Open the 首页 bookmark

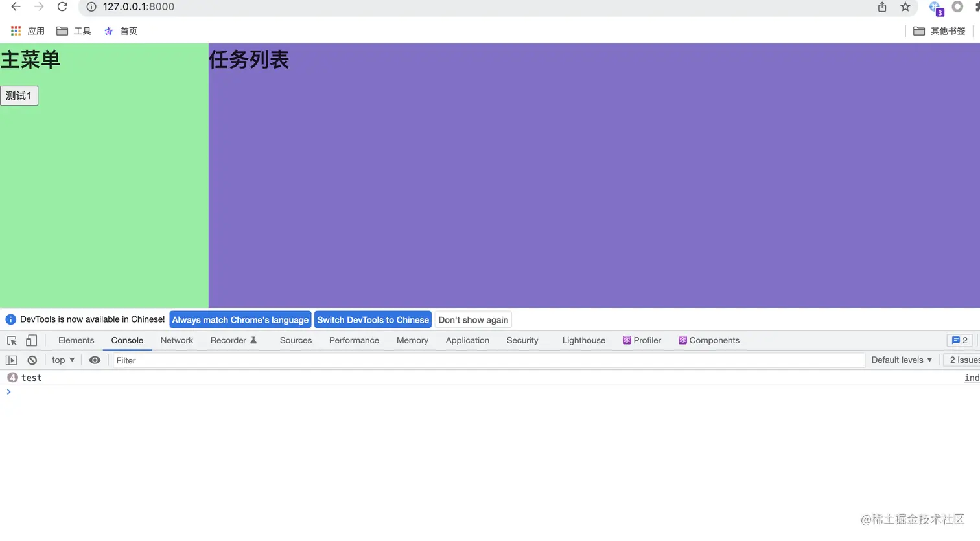[121, 31]
